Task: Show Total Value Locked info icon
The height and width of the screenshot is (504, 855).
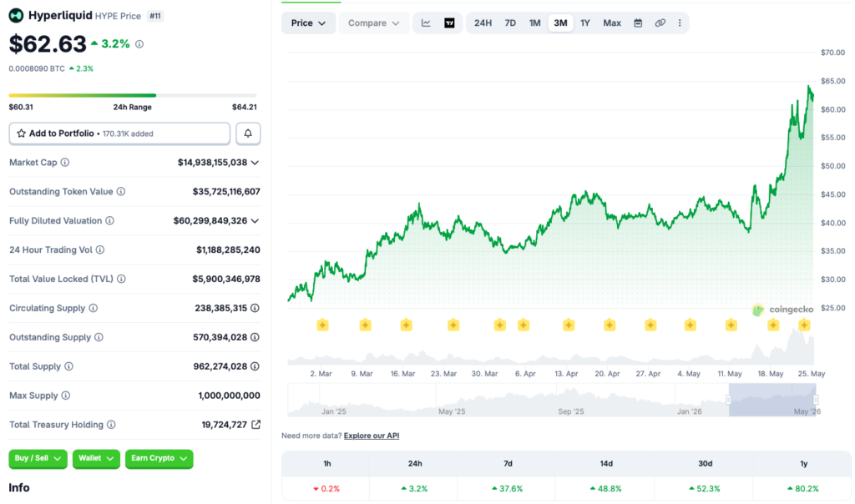Action: pos(122,279)
